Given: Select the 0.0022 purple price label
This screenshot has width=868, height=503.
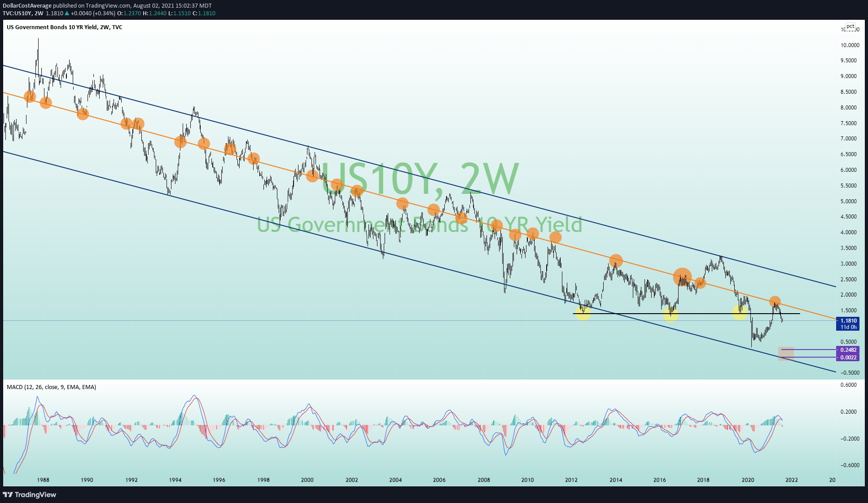Looking at the screenshot, I should (848, 358).
